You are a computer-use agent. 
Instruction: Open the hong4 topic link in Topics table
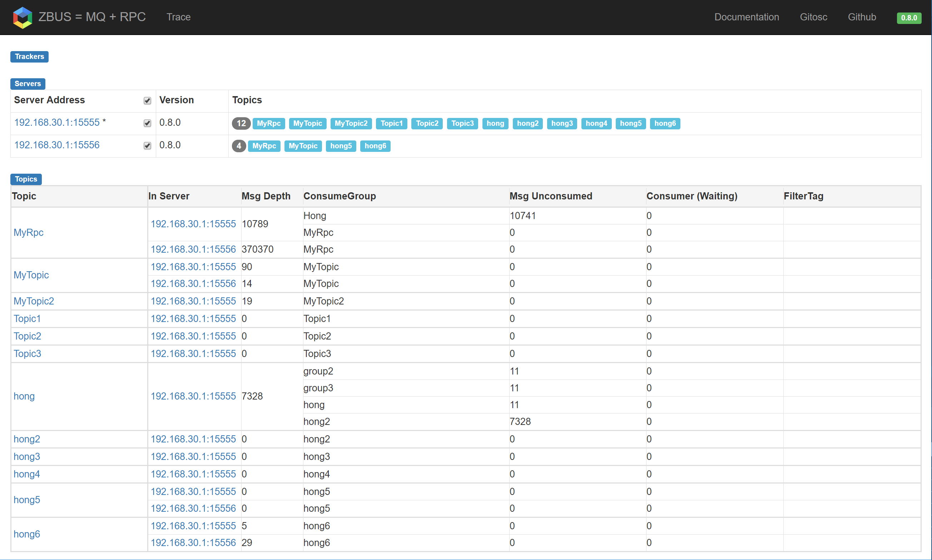point(27,474)
